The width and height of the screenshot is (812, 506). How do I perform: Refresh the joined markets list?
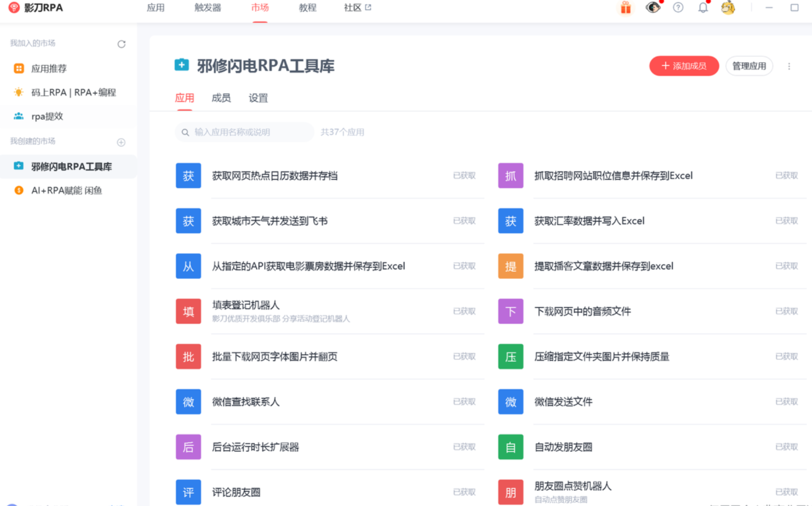tap(121, 44)
